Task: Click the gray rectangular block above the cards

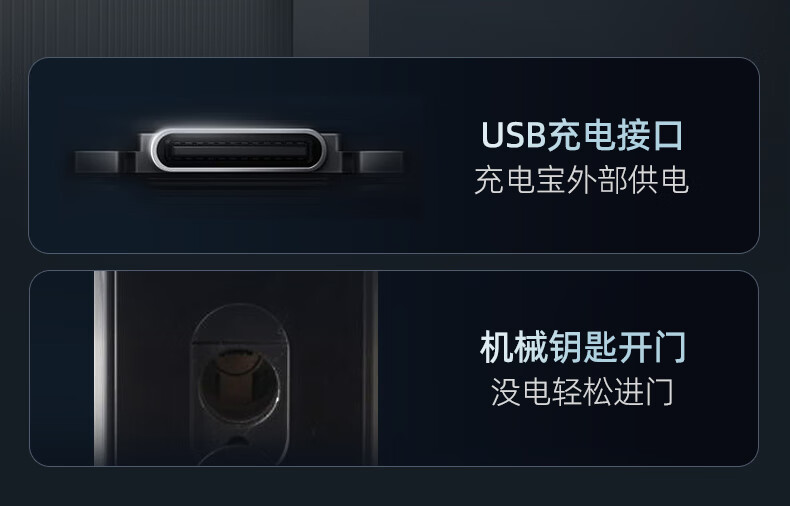Action: click(x=331, y=28)
